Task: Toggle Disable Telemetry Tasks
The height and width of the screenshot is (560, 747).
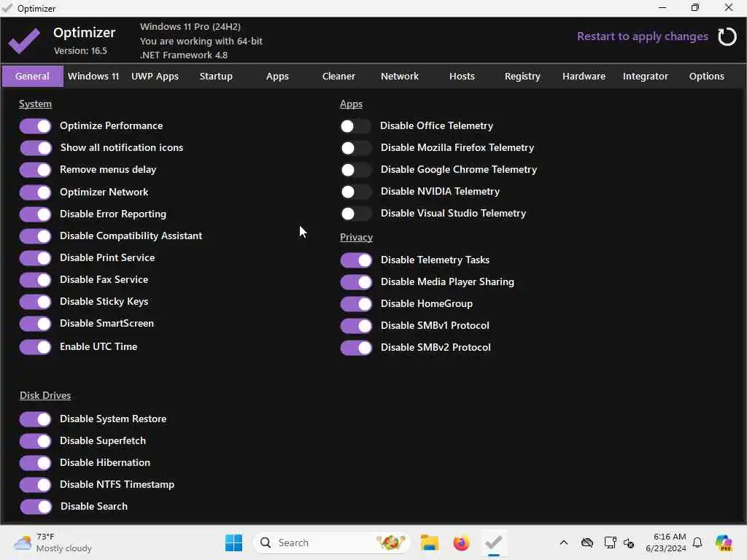Action: click(356, 260)
